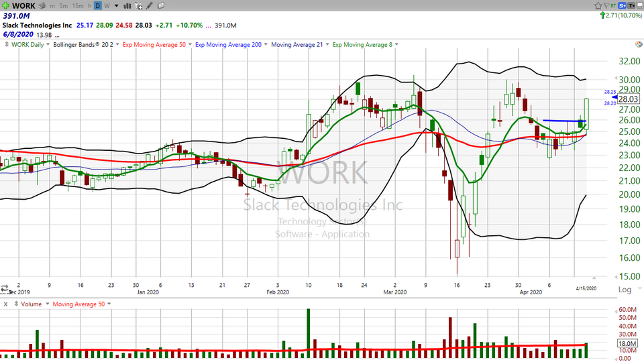Click the Exp Moving Average 200 label
644x362 pixels.
[228, 45]
